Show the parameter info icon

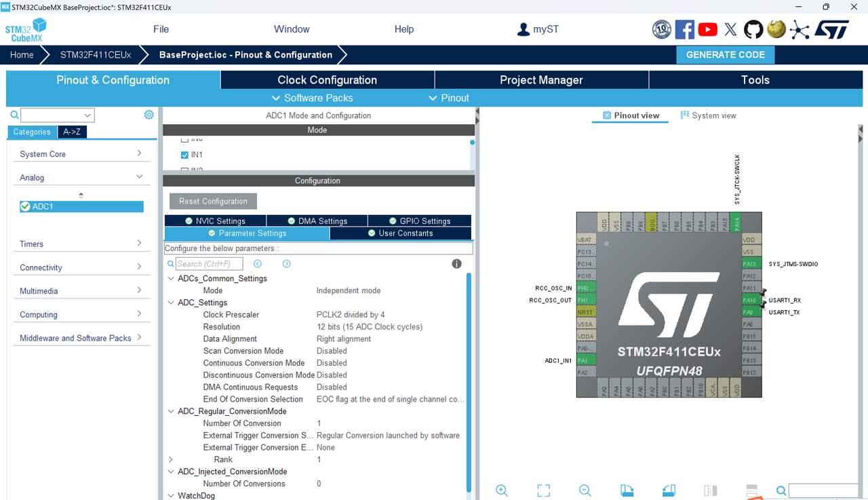[456, 264]
